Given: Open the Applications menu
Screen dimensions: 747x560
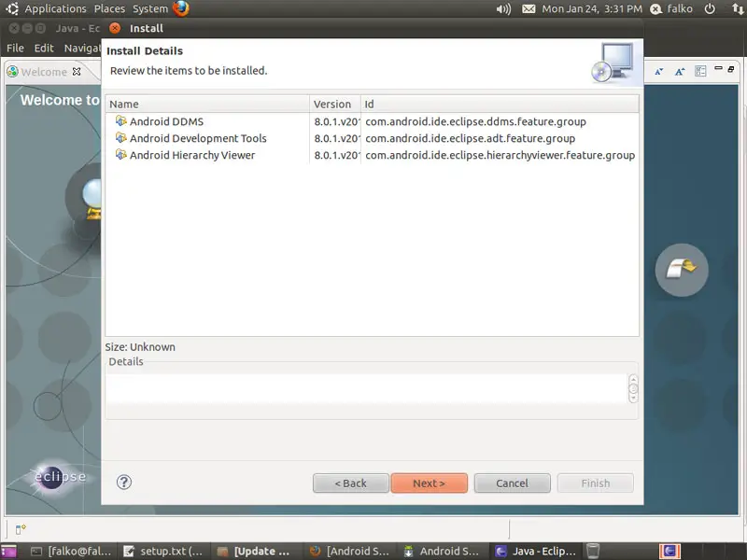Looking at the screenshot, I should 56,8.
